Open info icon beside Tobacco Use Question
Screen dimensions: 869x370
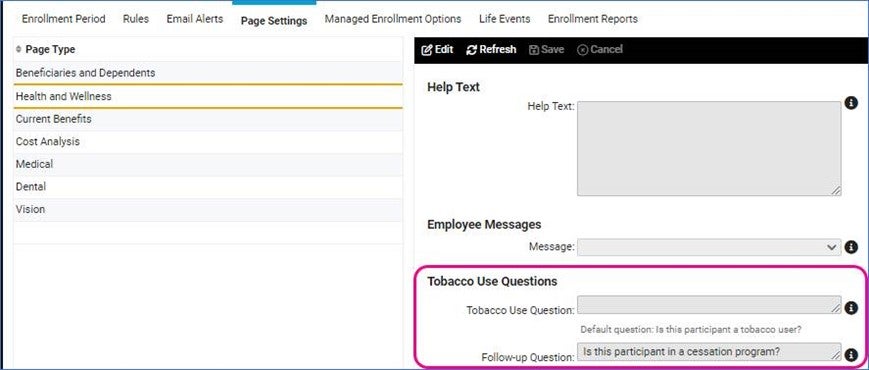click(851, 308)
